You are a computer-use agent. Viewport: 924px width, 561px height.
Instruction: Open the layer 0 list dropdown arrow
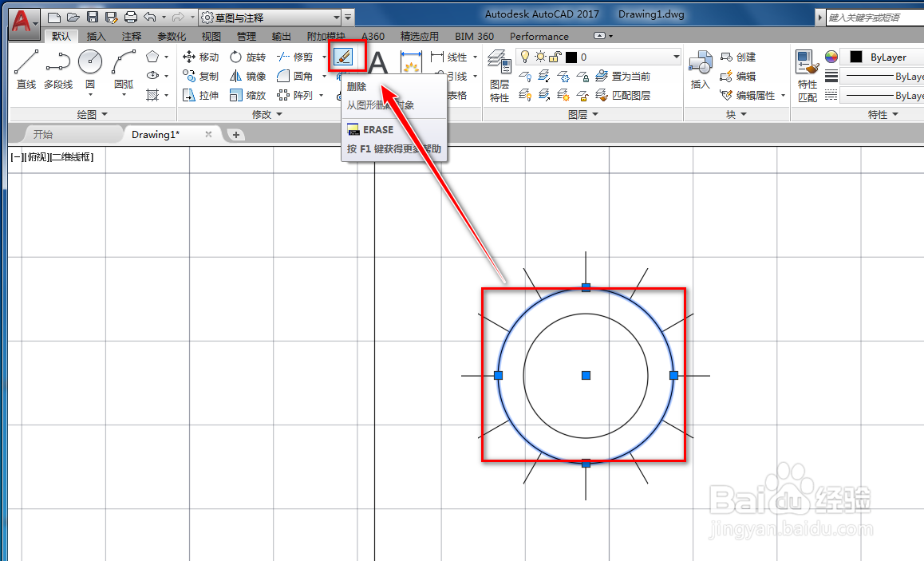click(x=676, y=57)
